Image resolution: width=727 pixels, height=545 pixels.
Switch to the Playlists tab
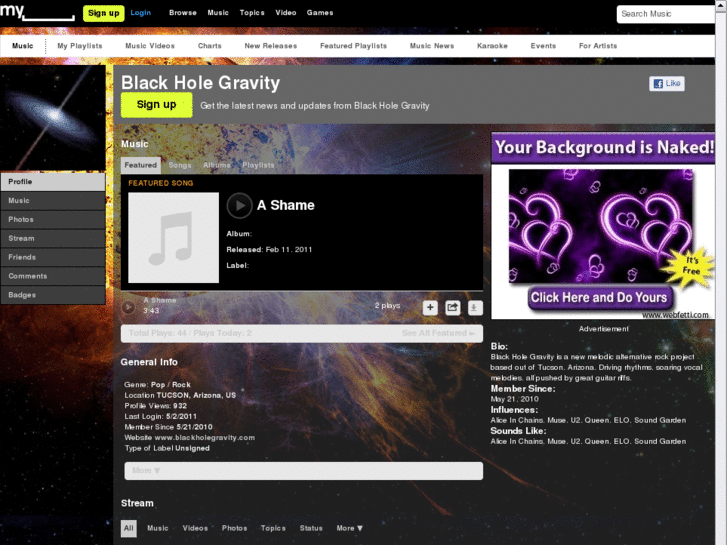[x=258, y=165]
